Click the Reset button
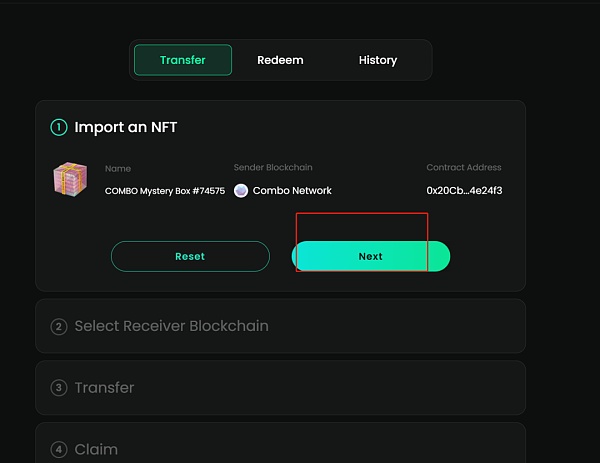 coord(190,256)
